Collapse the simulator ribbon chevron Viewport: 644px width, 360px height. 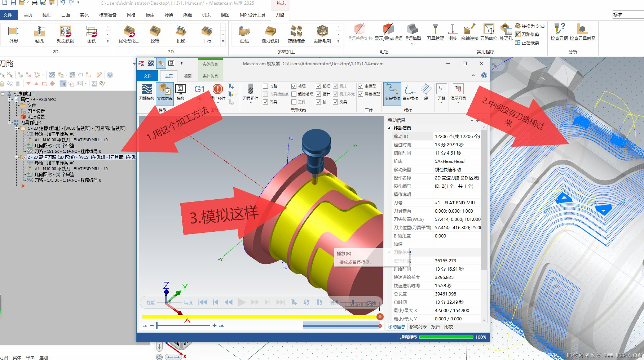coord(473,75)
